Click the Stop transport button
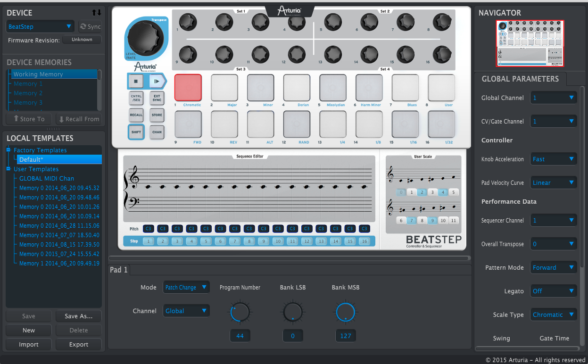588x364 pixels. click(136, 81)
